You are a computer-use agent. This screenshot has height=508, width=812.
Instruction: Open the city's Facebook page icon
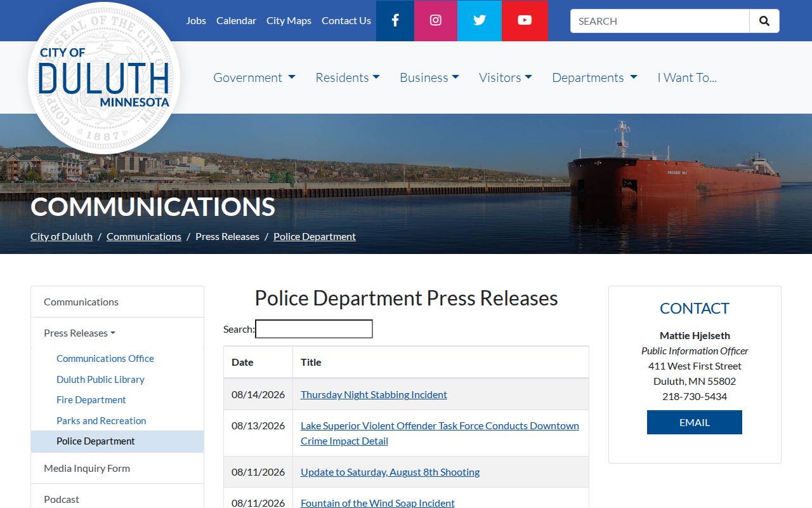(x=395, y=20)
